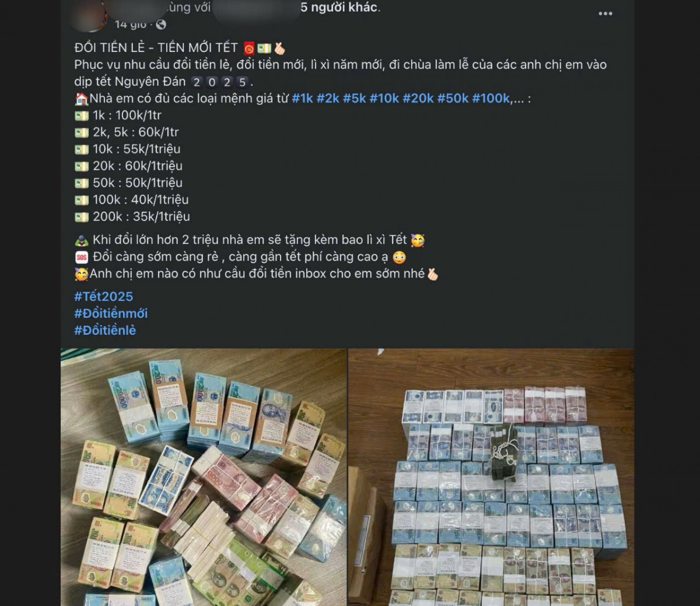Click the money emoji beside '200k : 35k/1triệu'

tap(82, 217)
